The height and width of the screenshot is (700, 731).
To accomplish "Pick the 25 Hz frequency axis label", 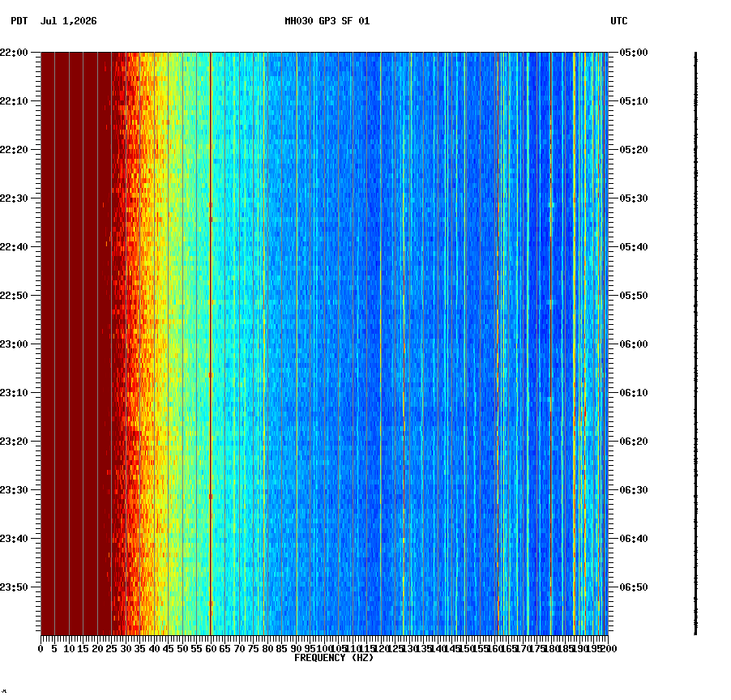I will coord(111,649).
